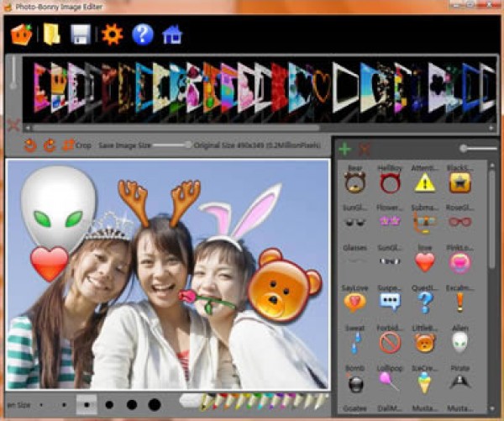The image size is (504, 421).
Task: Pick the Alien sticker from the list
Action: click(459, 342)
